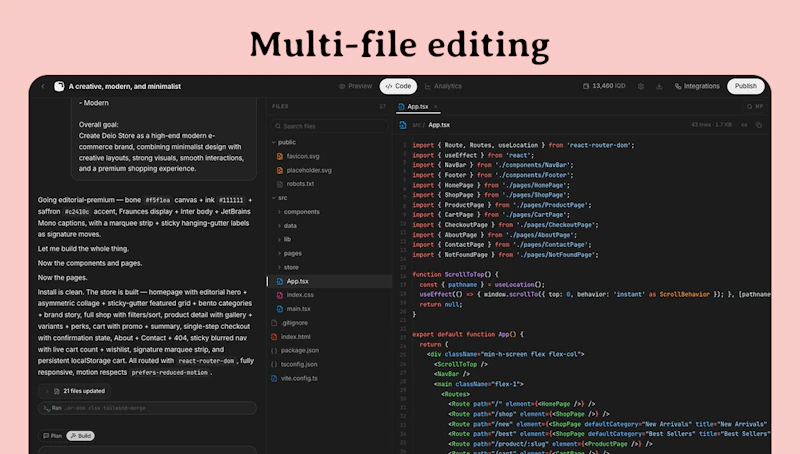Click the FILES panel header
This screenshot has height=454, width=800.
click(x=280, y=107)
